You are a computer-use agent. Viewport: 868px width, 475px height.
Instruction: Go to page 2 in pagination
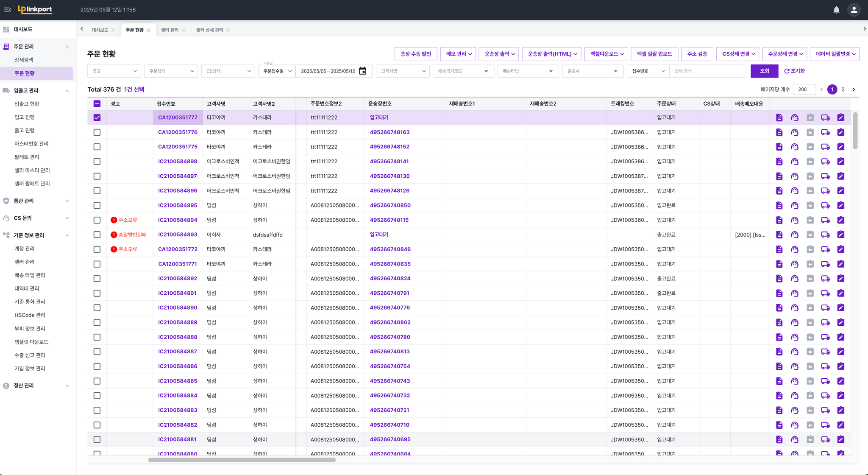click(843, 89)
